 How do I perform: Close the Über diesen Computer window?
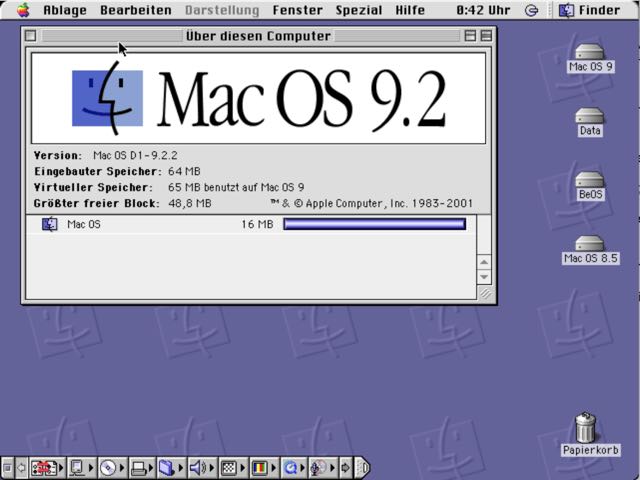tap(31, 36)
